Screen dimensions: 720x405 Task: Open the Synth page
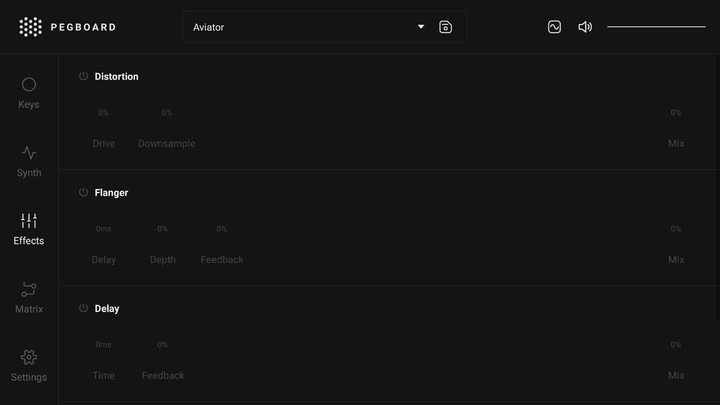(x=29, y=160)
